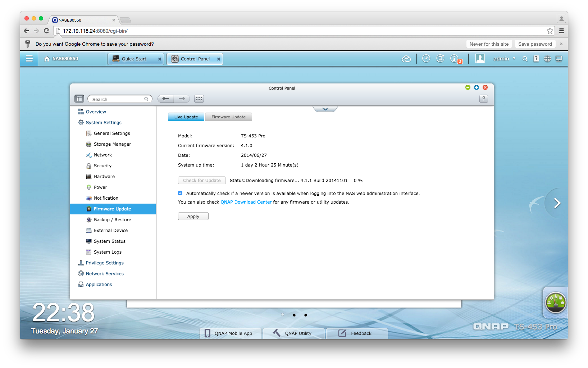Toggle automatic newer version check checkbox
Image resolution: width=588 pixels, height=368 pixels.
coord(180,193)
